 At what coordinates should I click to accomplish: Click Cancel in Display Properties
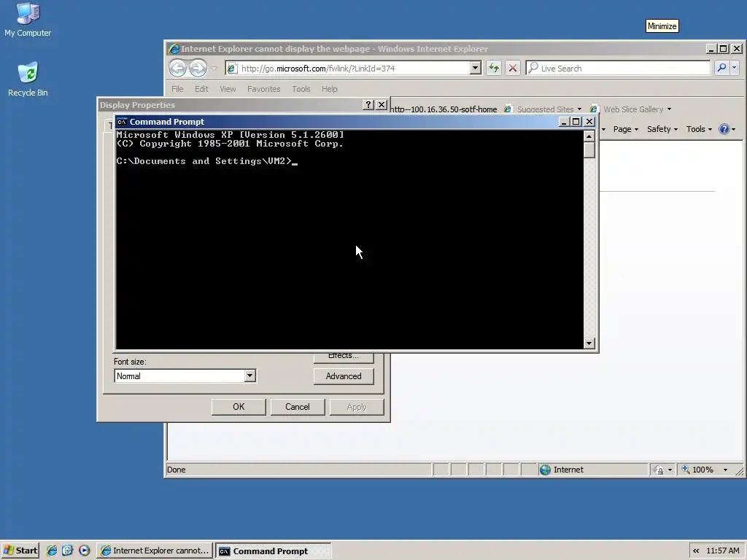click(x=298, y=407)
